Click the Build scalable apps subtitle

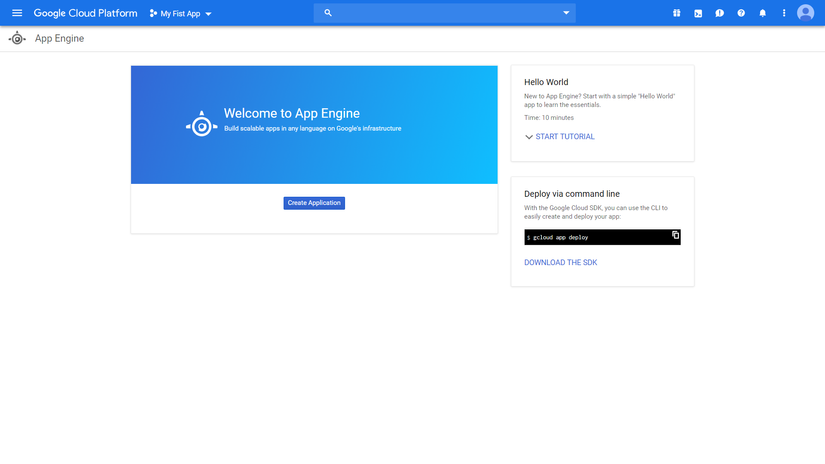pyautogui.click(x=313, y=128)
